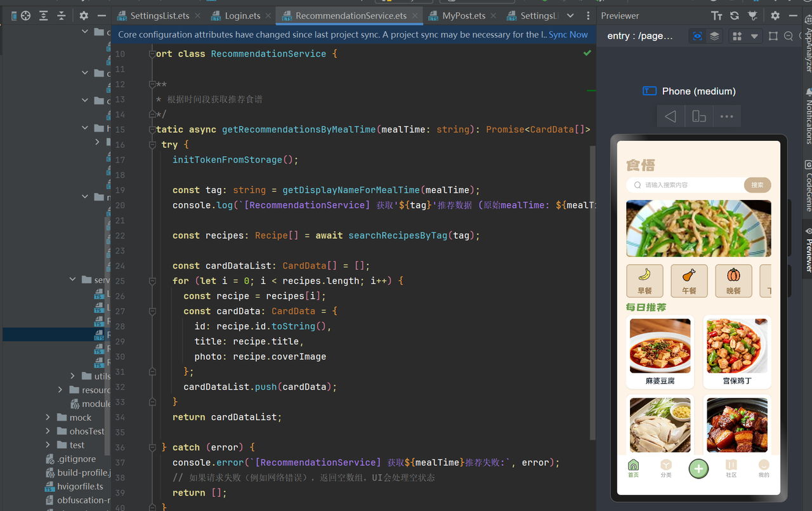Collapse the for loop fold marker on line 25
The image size is (812, 511).
(152, 281)
